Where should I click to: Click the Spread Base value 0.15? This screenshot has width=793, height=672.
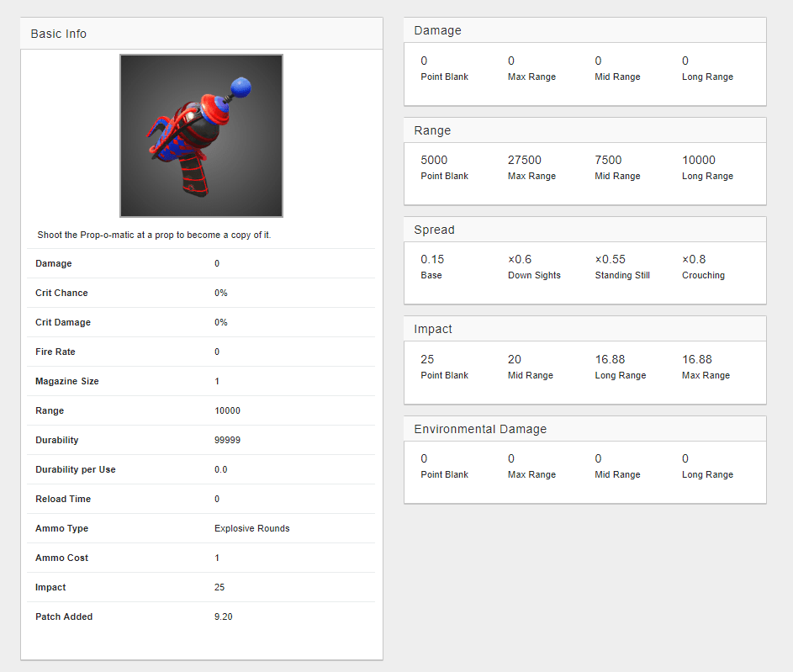click(x=432, y=259)
